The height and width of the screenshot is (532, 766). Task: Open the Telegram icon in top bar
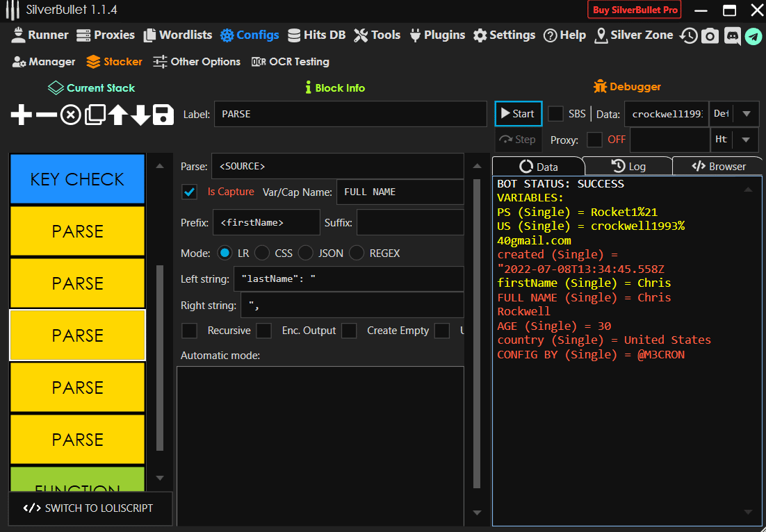(753, 36)
